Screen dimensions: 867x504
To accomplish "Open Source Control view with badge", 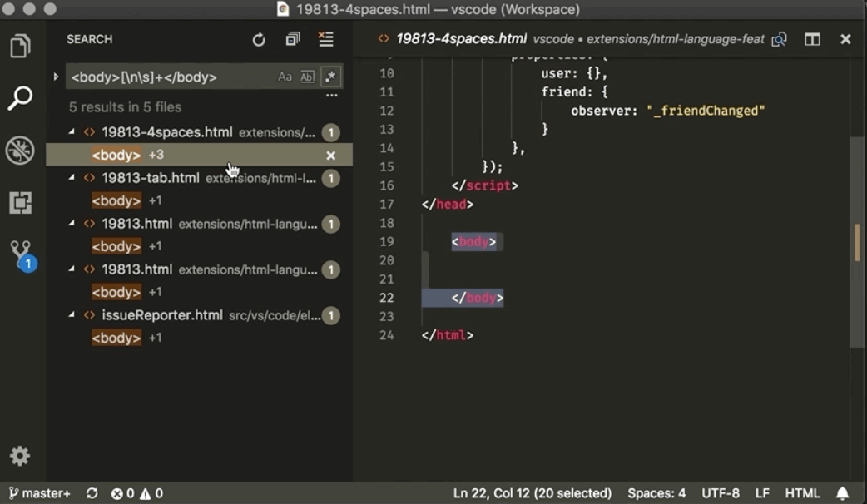I will click(21, 254).
